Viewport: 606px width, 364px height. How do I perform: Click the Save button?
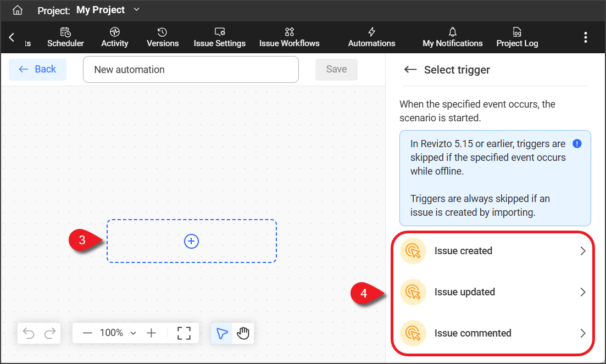[x=336, y=69]
